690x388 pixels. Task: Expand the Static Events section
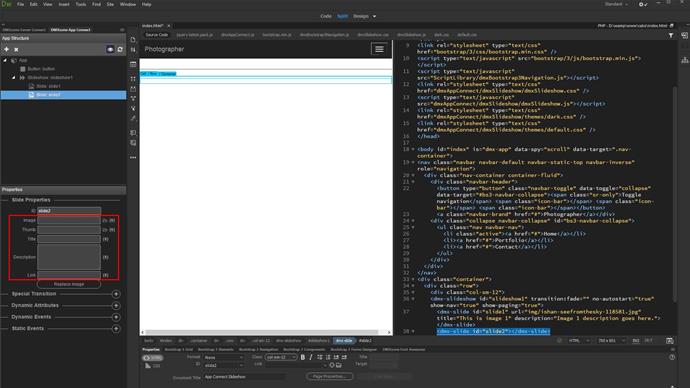pos(116,328)
